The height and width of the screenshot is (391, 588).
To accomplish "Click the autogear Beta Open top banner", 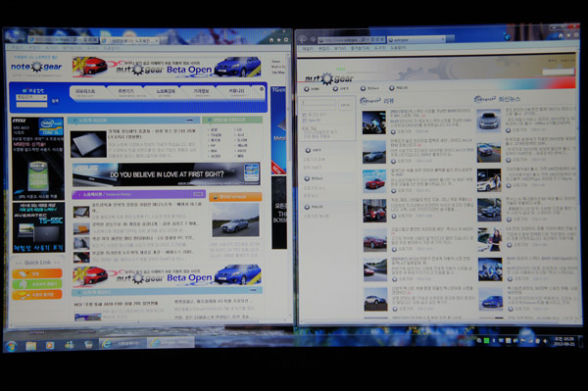I will tap(167, 67).
